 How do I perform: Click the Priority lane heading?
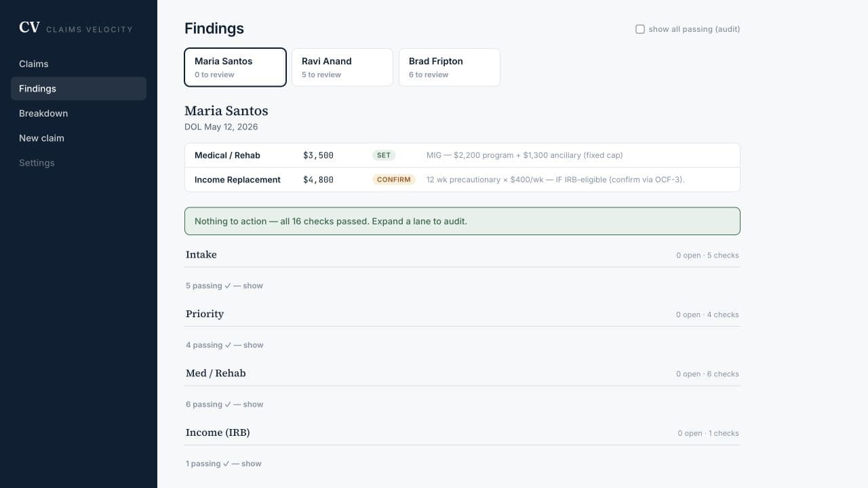(205, 314)
